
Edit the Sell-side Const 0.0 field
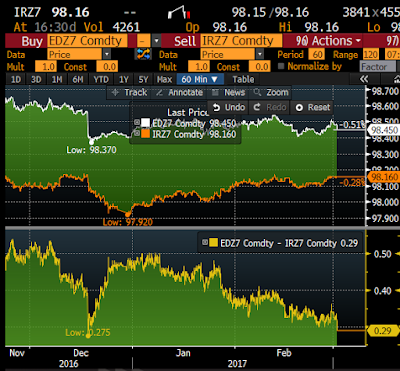tap(260, 67)
